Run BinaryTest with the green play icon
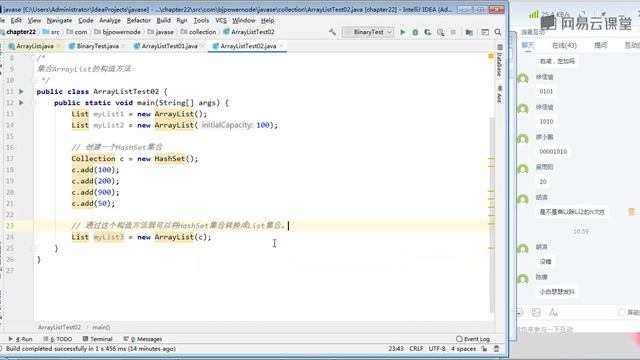 click(402, 32)
